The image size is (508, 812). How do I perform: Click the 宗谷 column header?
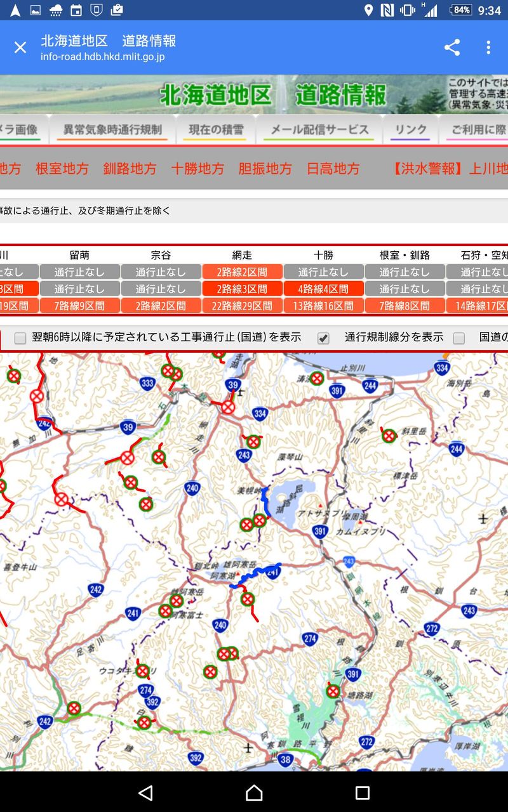[161, 255]
